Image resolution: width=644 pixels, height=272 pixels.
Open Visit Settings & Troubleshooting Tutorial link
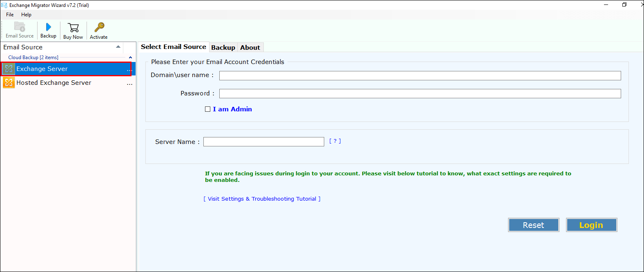[x=262, y=199]
